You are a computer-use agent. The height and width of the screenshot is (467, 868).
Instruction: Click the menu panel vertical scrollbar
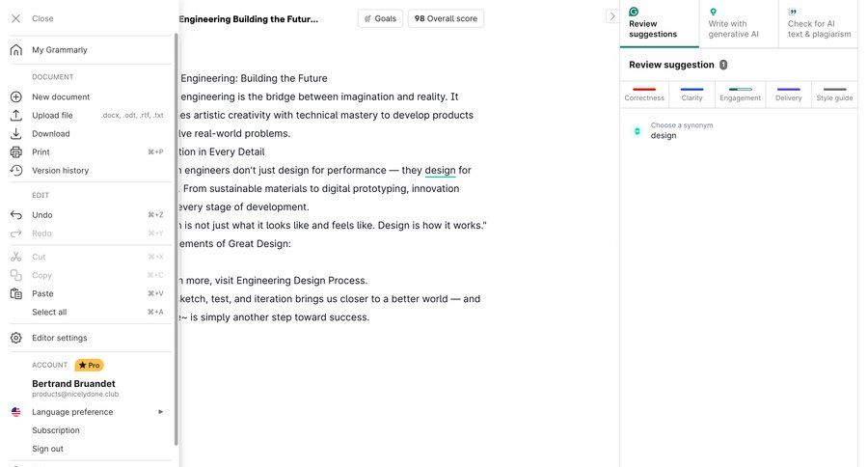click(176, 238)
